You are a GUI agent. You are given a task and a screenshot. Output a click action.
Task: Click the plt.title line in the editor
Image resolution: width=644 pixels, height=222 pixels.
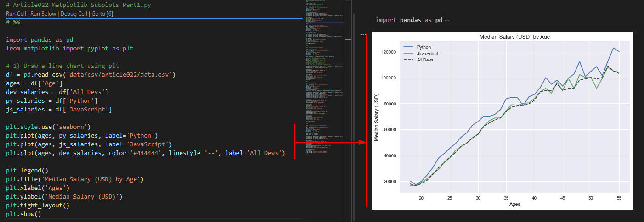click(x=75, y=179)
